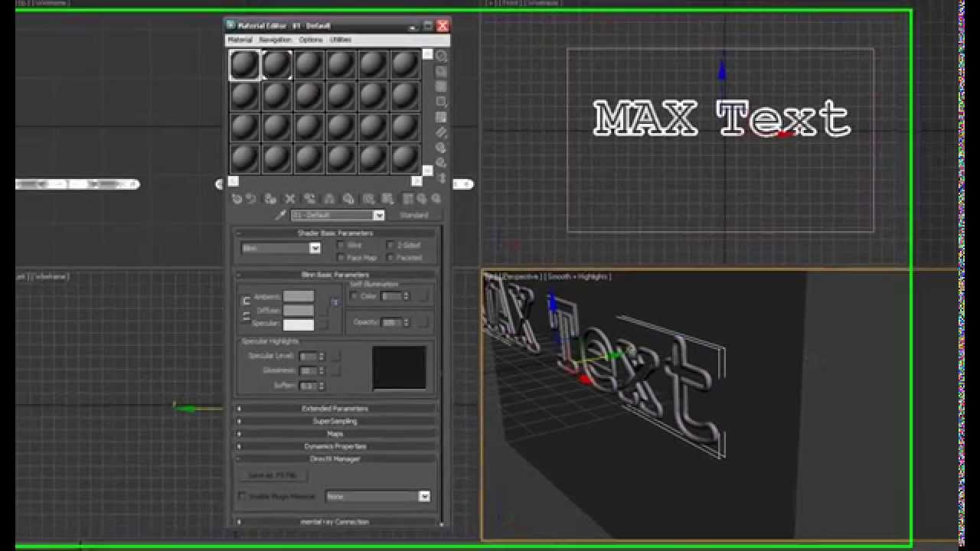This screenshot has width=980, height=551.
Task: Enable the Faceted checkbox
Action: click(x=391, y=257)
